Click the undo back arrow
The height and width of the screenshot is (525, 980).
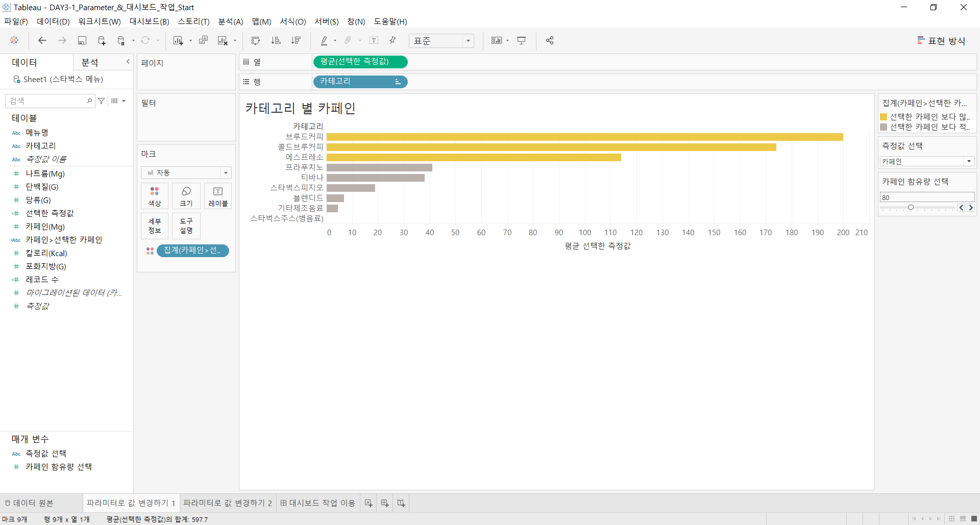(42, 40)
